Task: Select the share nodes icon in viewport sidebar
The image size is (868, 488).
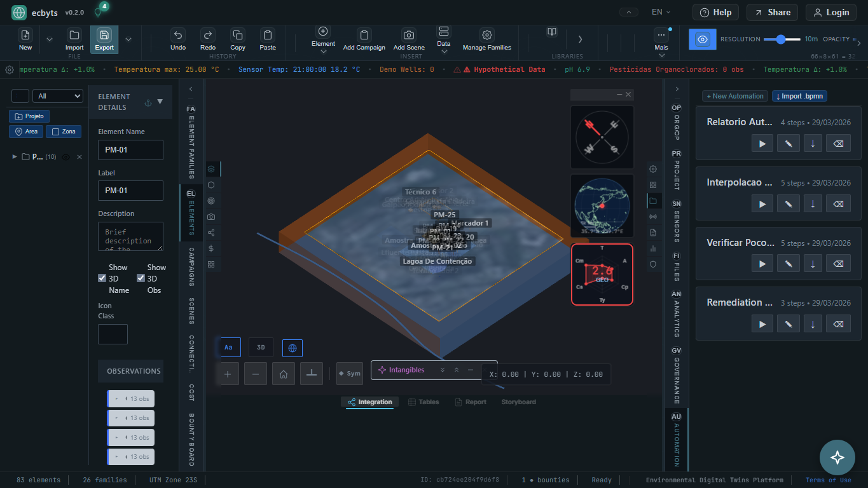Action: tap(211, 233)
